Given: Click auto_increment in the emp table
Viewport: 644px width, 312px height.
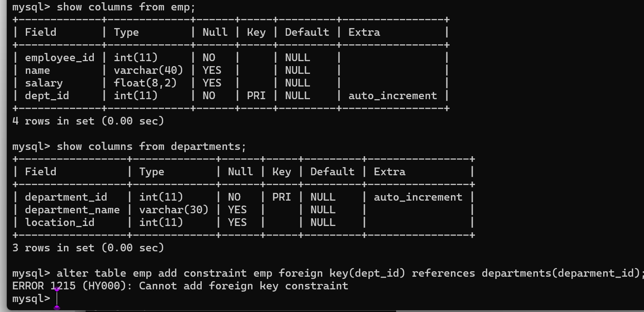Looking at the screenshot, I should click(x=392, y=96).
